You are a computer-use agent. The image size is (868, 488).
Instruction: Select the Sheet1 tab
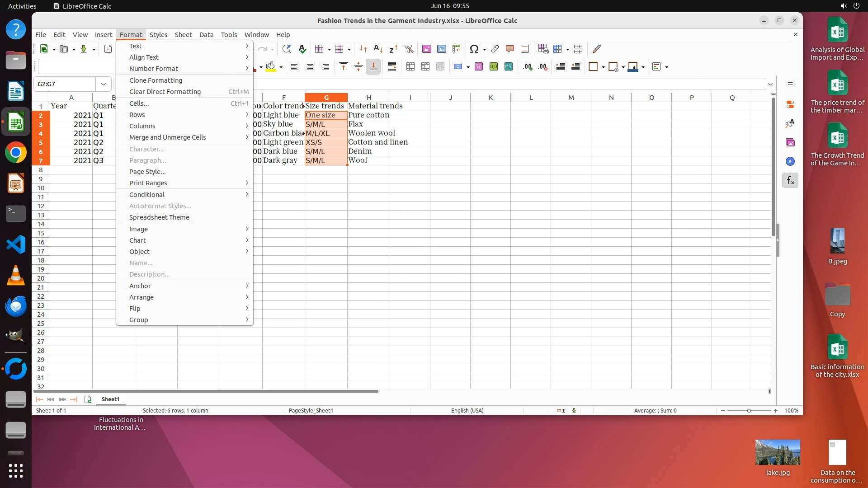110,399
